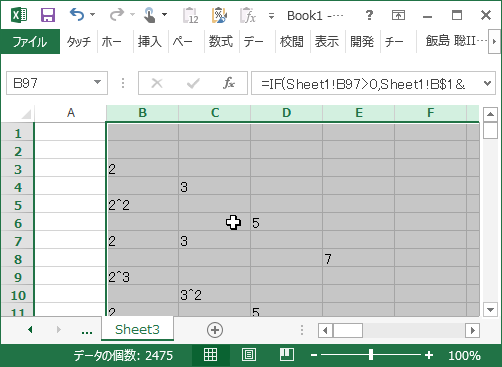Switch to Page Break Preview icon
This screenshot has width=502, height=367.
point(287,355)
